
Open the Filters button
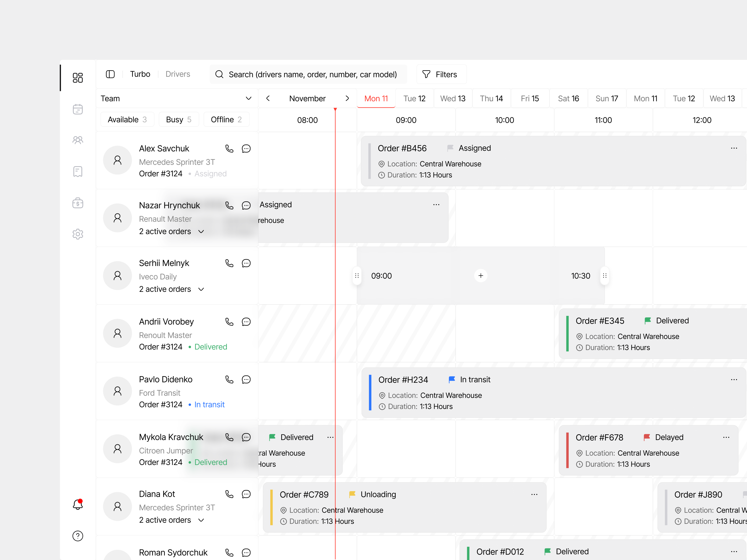[x=441, y=74]
